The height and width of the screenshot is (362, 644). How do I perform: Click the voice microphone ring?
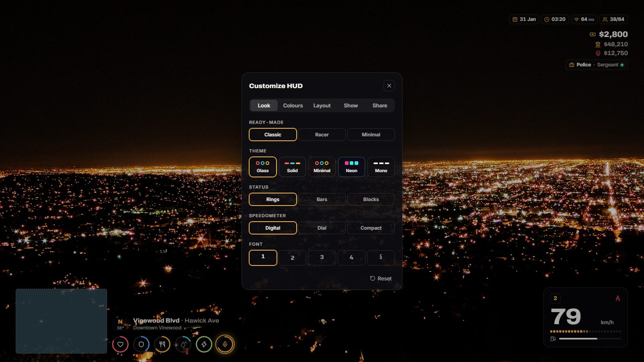(225, 344)
